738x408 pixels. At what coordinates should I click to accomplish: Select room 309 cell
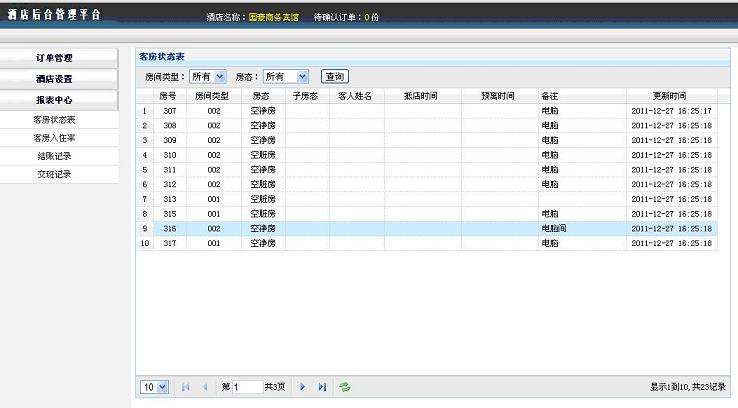[x=170, y=140]
